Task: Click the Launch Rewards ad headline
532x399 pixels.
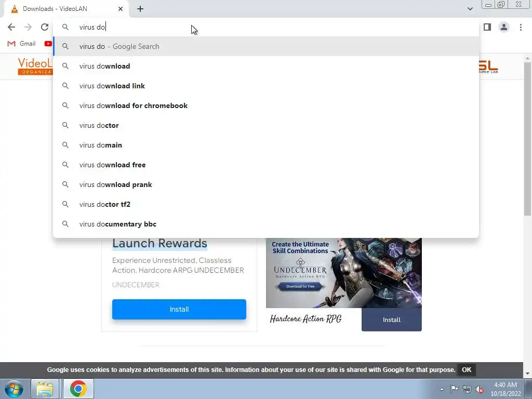Action: [159, 243]
